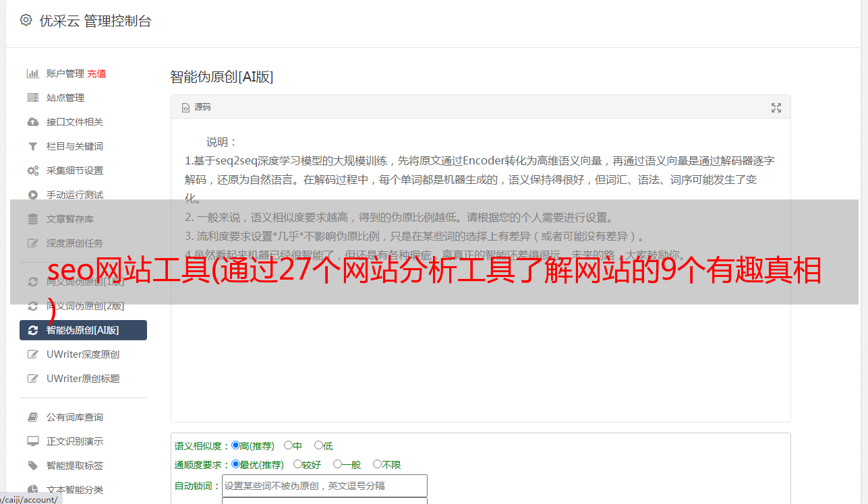868x504 pixels.
Task: Open 栏目与关键词 menu item
Action: [x=75, y=146]
